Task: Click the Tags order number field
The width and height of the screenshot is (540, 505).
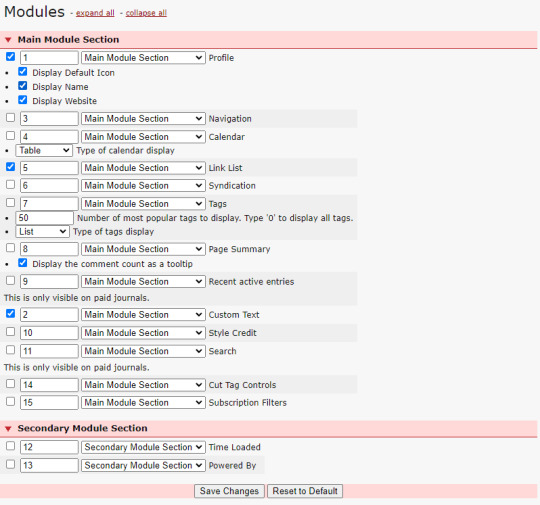Action: pyautogui.click(x=49, y=204)
